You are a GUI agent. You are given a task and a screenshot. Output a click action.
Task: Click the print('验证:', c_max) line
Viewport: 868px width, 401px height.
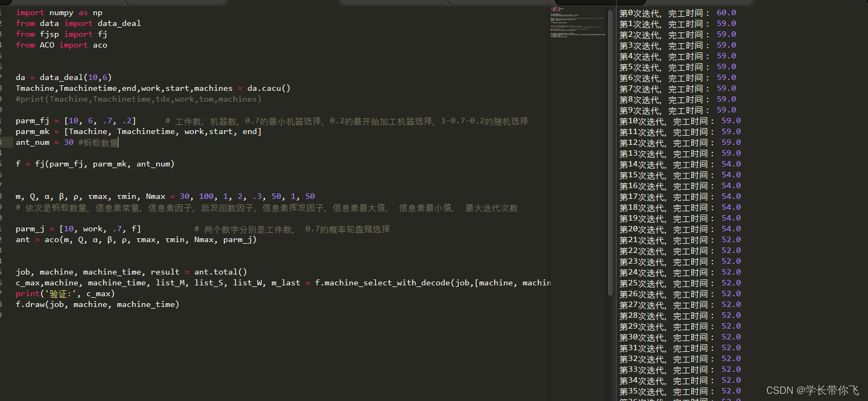coord(65,293)
